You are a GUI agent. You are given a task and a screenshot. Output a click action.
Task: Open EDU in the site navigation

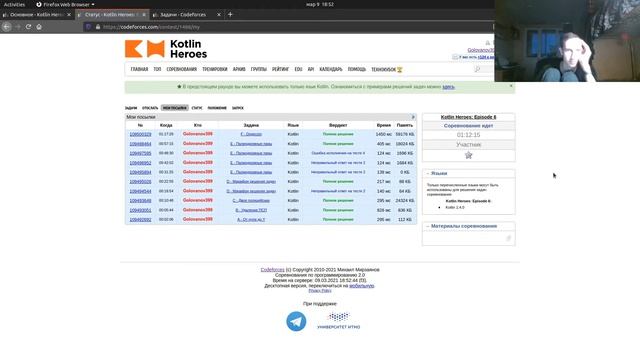298,69
